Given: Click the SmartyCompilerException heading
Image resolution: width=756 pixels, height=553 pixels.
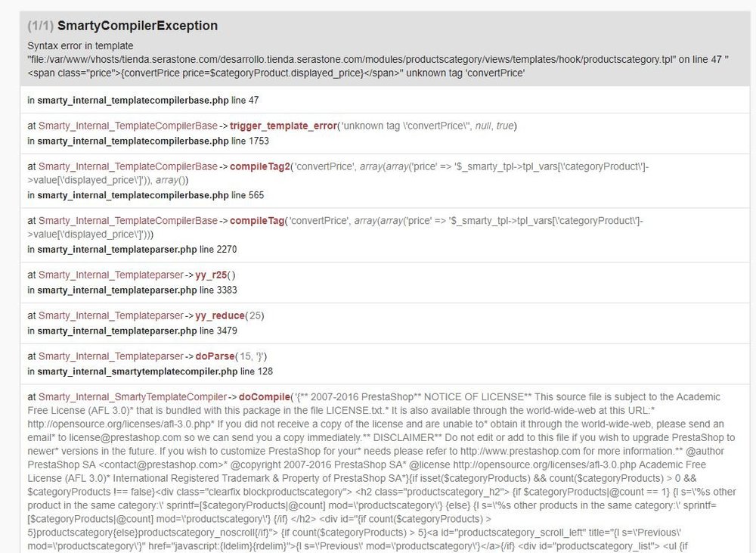Looking at the screenshot, I should click(137, 26).
